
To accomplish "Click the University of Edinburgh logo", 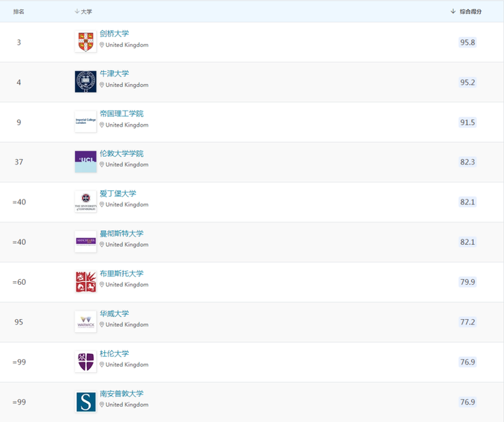I will (x=85, y=202).
